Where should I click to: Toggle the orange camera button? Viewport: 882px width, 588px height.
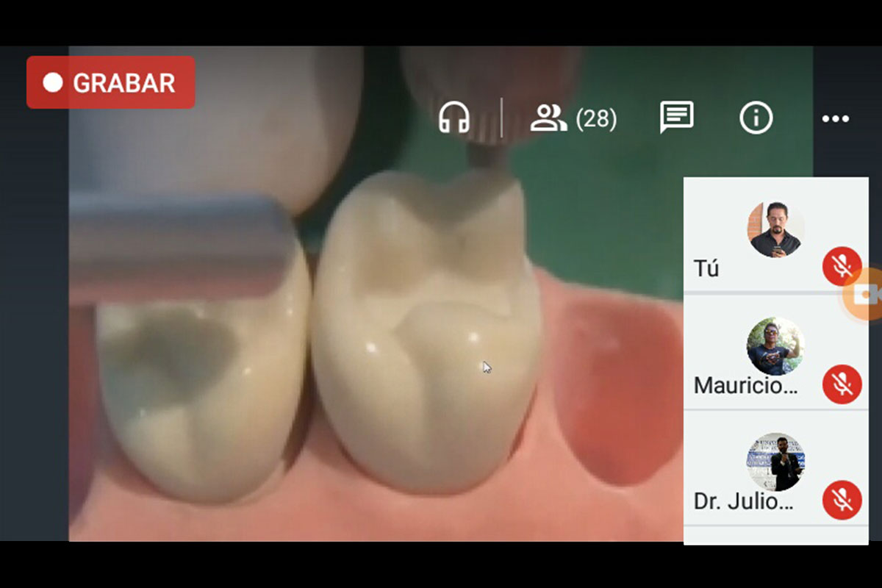pyautogui.click(x=863, y=295)
